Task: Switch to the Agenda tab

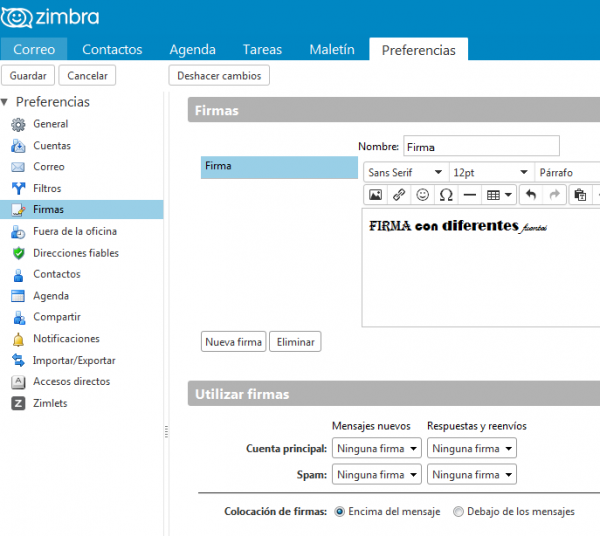Action: point(192,49)
